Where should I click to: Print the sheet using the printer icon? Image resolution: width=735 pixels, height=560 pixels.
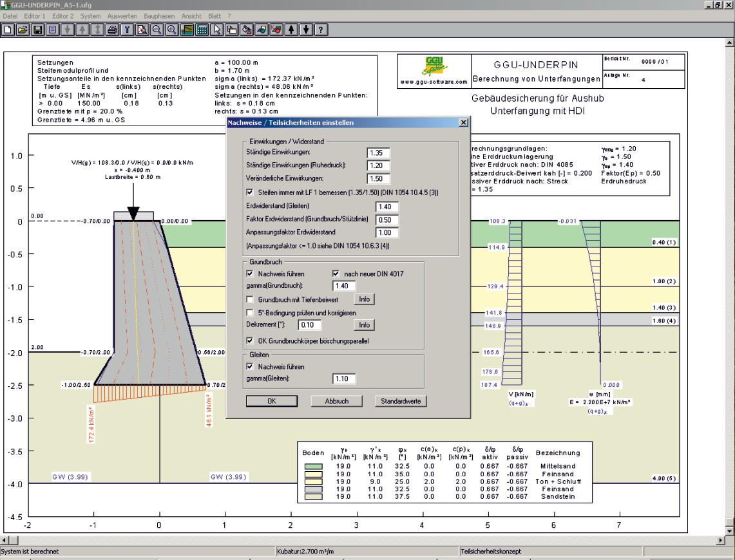[x=113, y=30]
